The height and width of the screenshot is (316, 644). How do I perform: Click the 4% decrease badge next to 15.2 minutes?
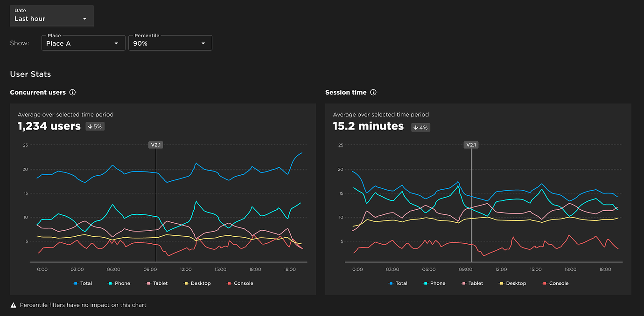pyautogui.click(x=420, y=127)
